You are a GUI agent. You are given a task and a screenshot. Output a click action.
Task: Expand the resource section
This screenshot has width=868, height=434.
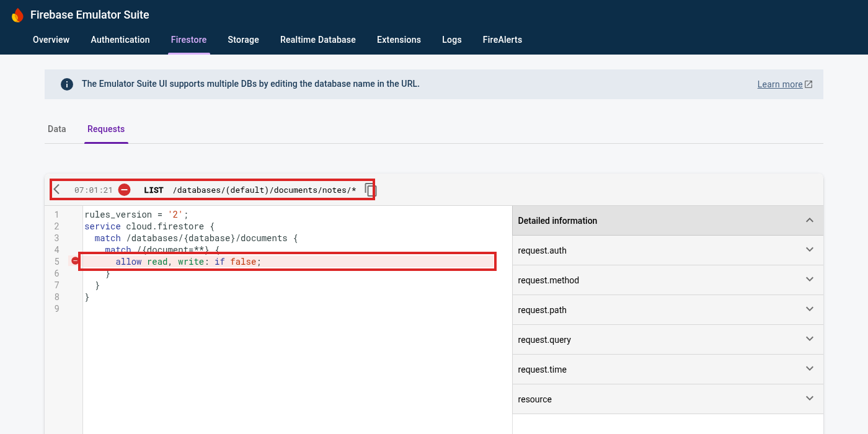pos(668,399)
